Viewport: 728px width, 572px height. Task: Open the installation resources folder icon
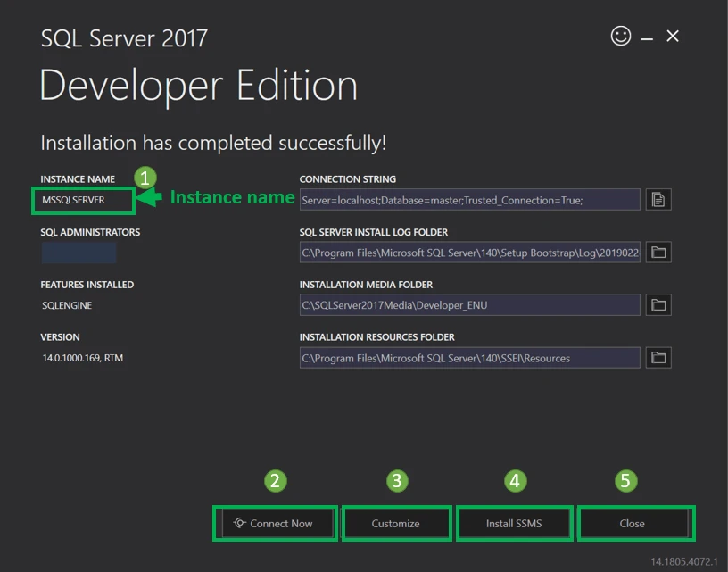tap(658, 358)
